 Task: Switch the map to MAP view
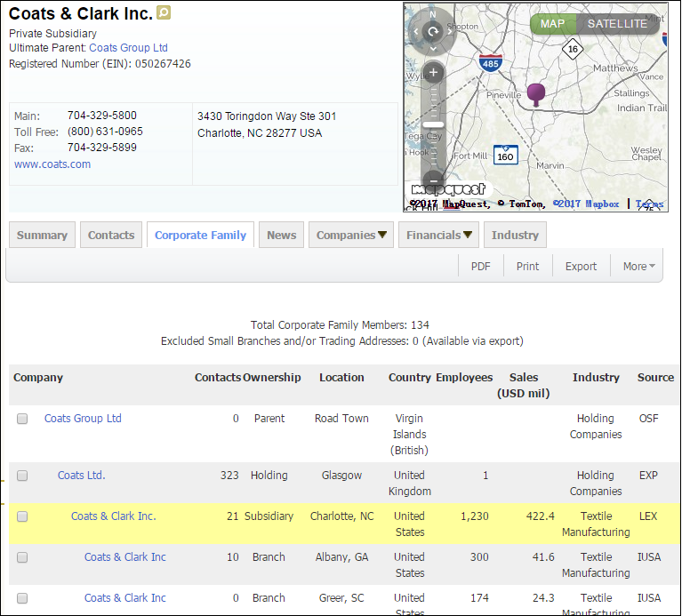point(552,23)
